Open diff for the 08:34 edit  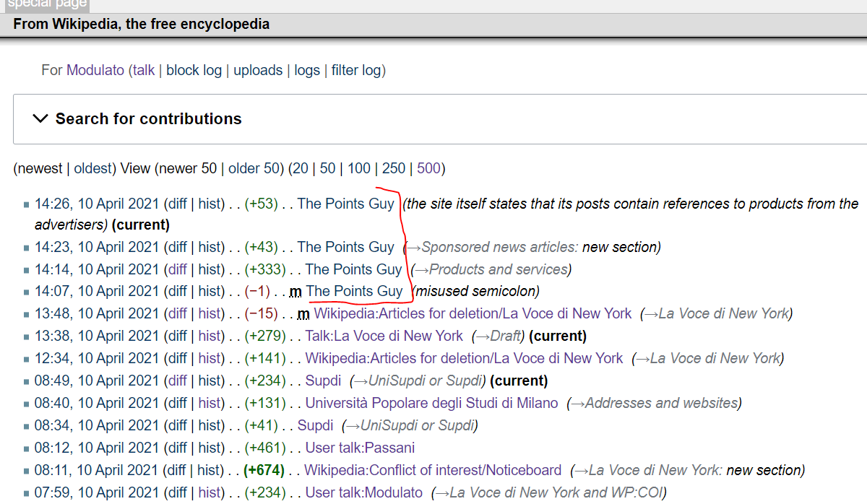point(178,425)
